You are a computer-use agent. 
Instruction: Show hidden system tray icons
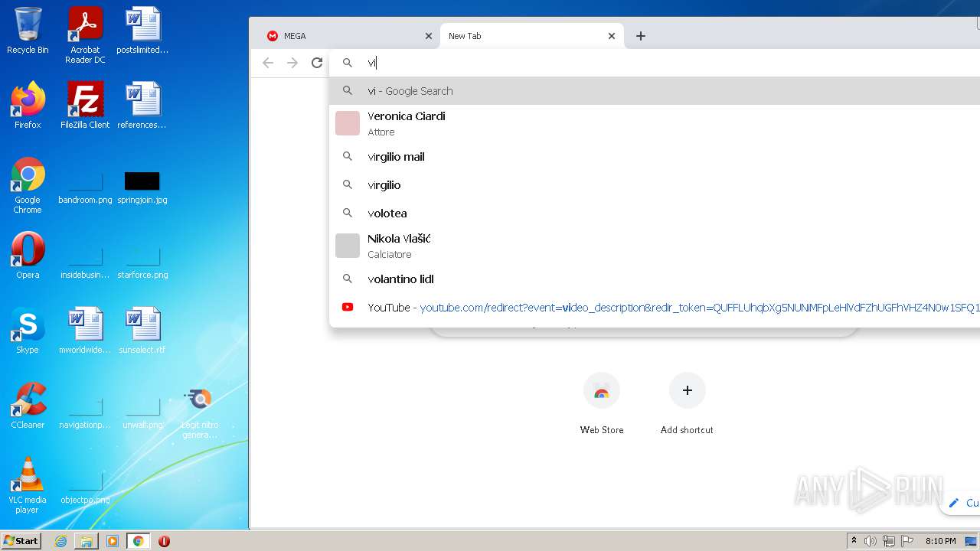854,541
